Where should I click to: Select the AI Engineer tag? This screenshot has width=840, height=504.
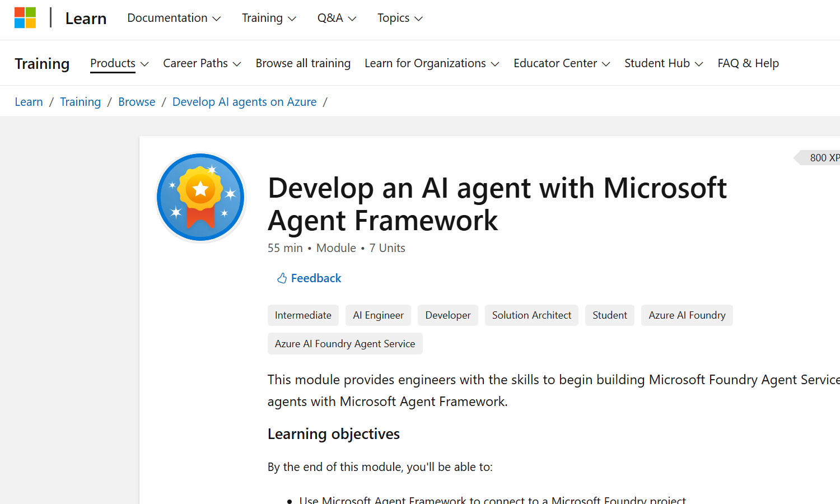(x=378, y=315)
